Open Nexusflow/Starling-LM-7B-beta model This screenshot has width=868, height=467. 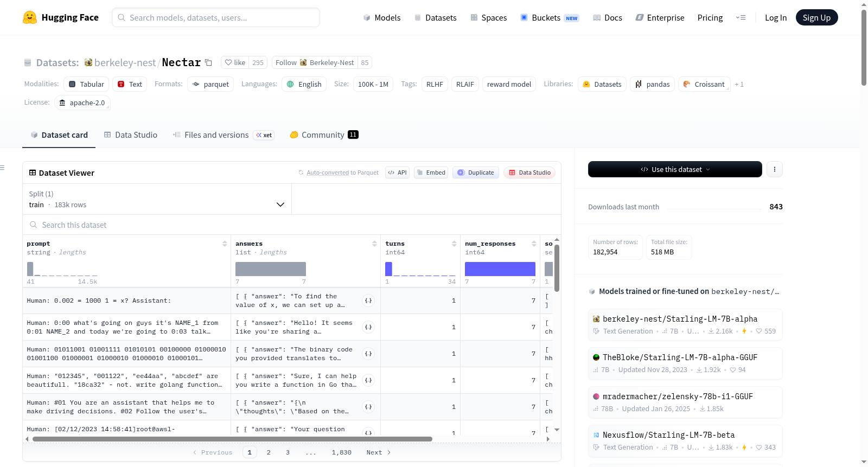685,441
